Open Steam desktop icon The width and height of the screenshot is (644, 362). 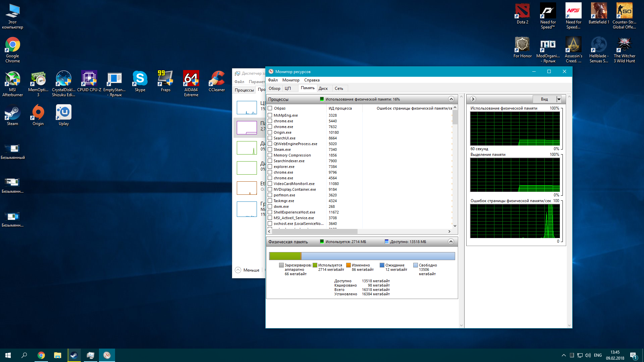click(12, 115)
